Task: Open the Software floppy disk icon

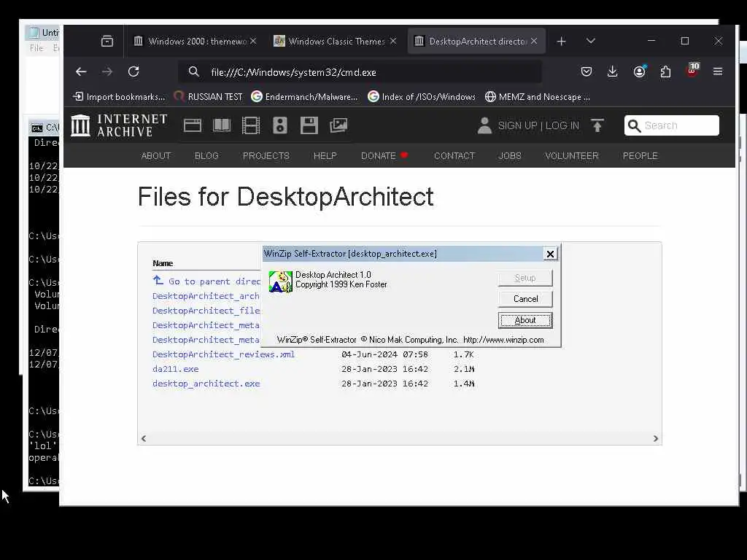Action: pos(309,125)
